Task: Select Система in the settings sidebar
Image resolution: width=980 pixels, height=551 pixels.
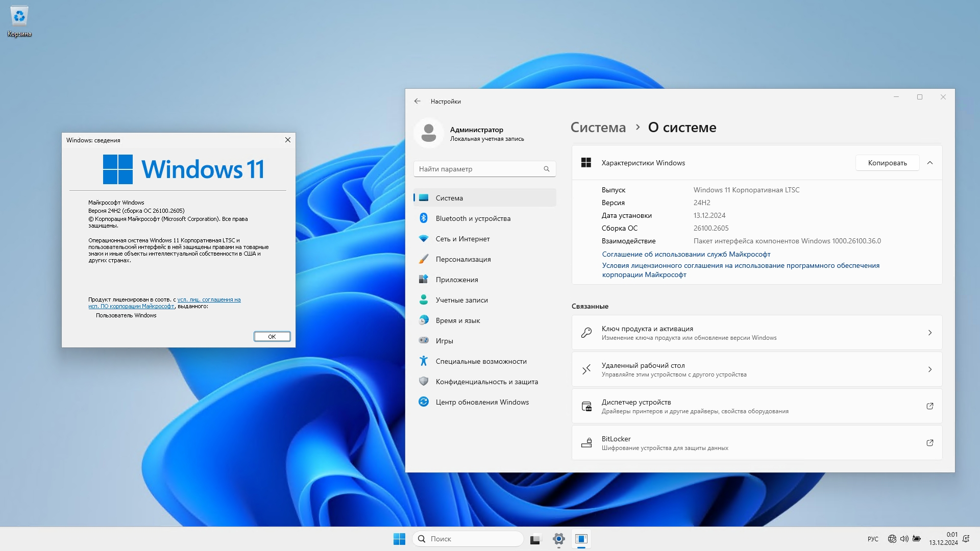Action: click(x=485, y=198)
